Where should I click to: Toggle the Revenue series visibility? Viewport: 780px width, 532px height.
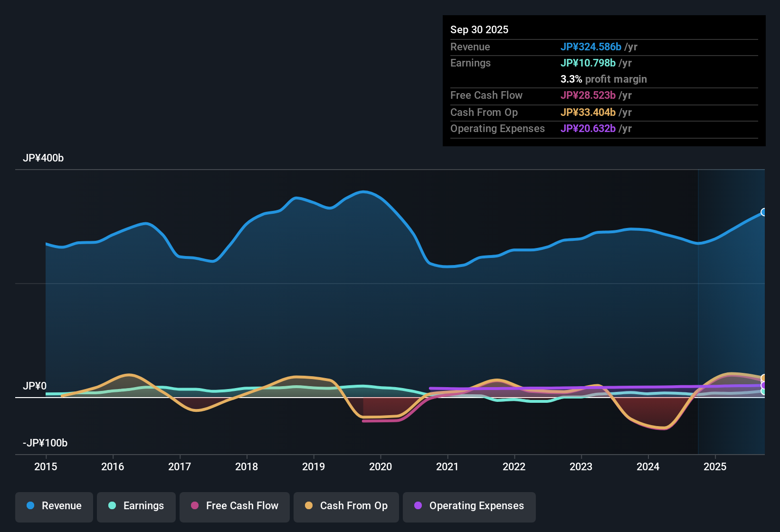coord(54,507)
